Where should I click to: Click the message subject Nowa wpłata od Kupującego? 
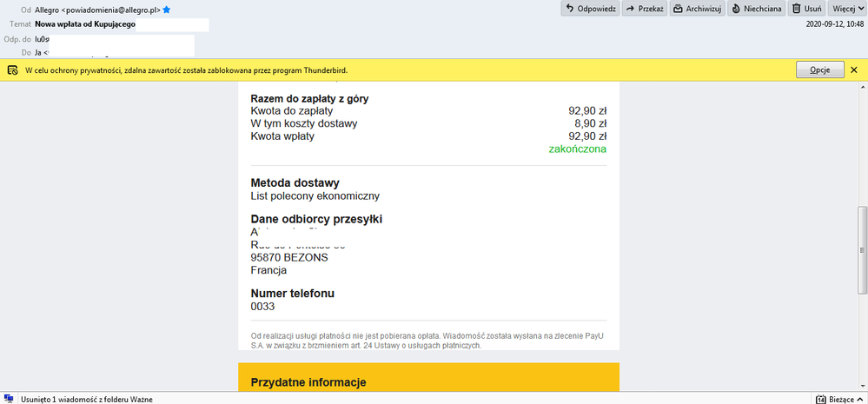pos(85,24)
